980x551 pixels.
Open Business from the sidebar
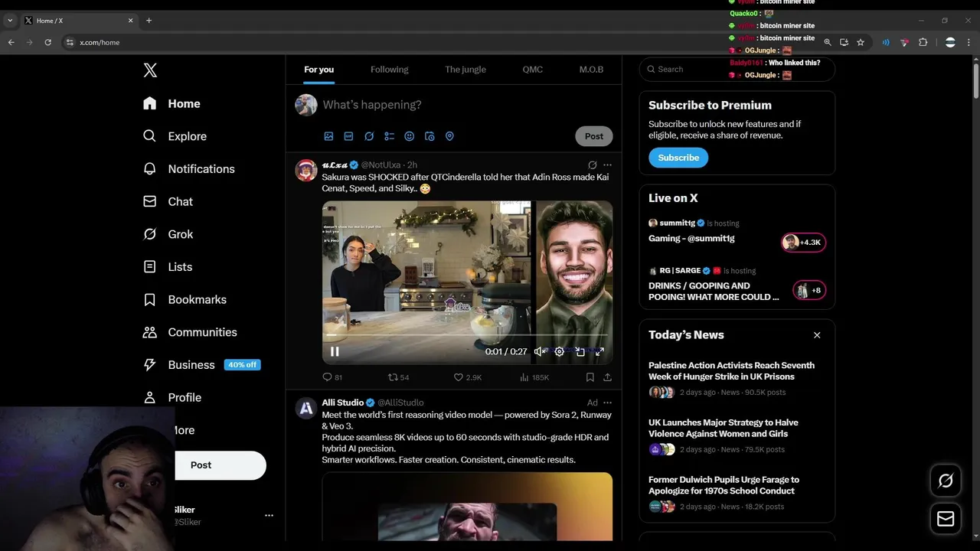(x=201, y=365)
